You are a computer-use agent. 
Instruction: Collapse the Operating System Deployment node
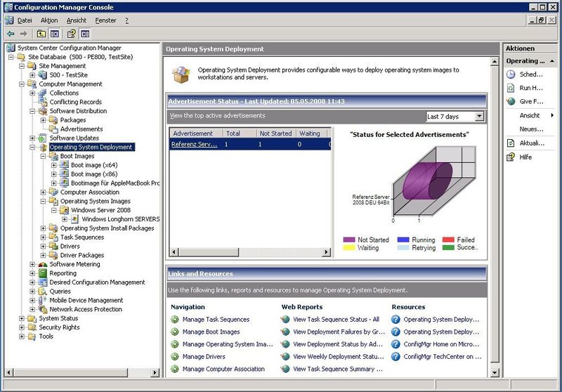[32, 148]
